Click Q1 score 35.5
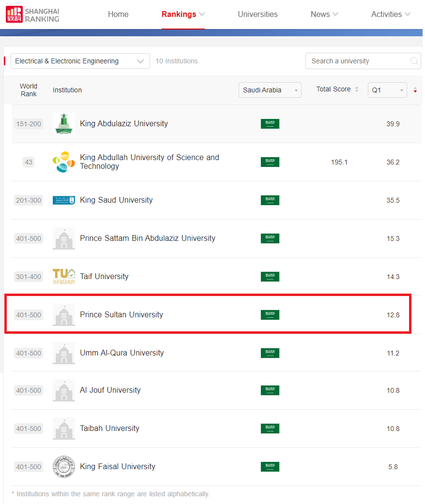 click(x=393, y=200)
